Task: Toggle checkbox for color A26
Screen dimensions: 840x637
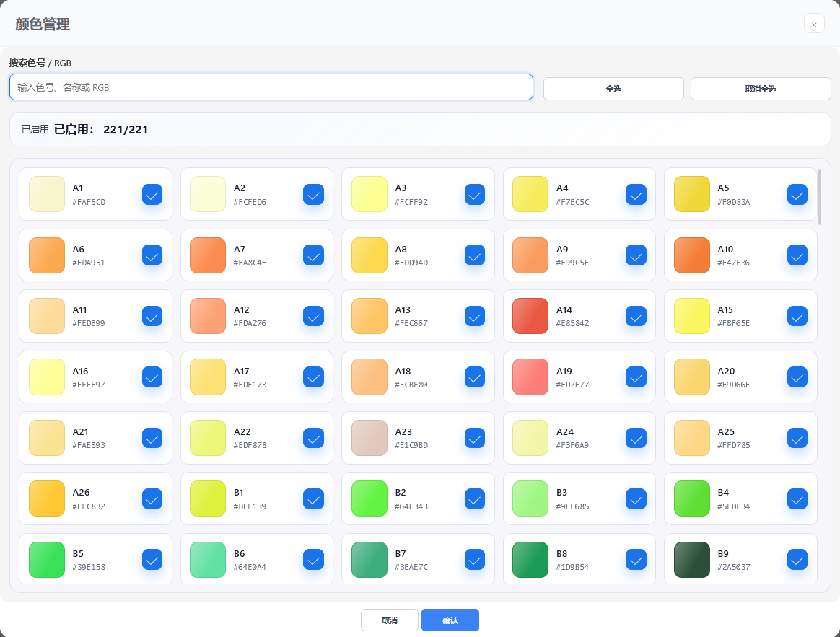Action: coord(152,499)
